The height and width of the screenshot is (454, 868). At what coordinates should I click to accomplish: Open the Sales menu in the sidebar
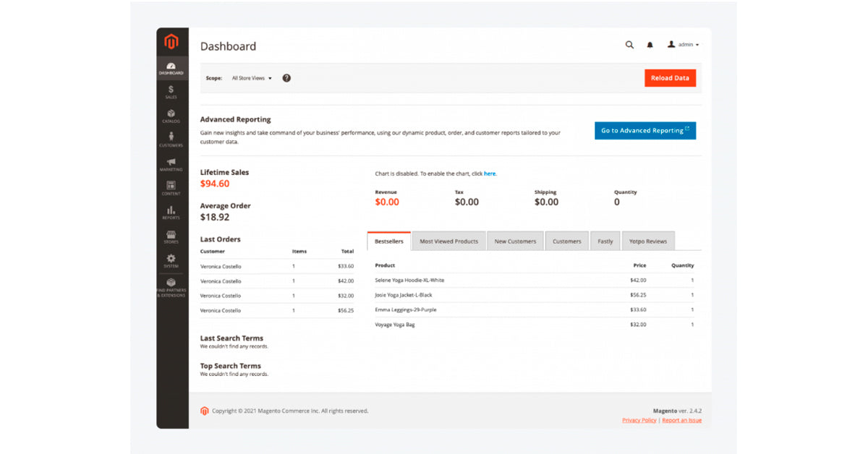click(x=171, y=91)
